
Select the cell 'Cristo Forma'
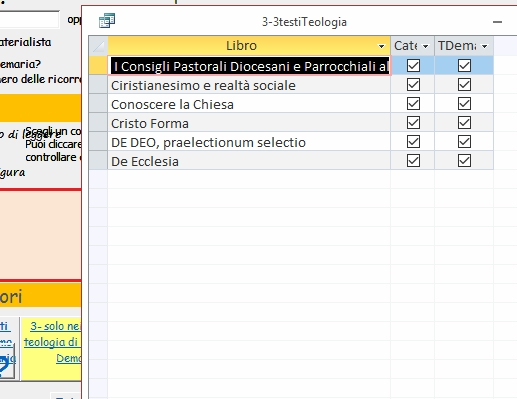tap(249, 123)
